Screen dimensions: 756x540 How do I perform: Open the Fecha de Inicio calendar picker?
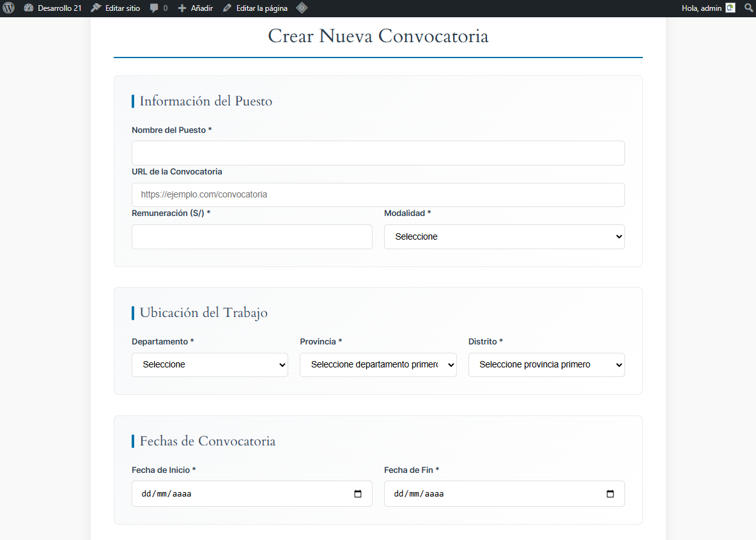click(358, 494)
